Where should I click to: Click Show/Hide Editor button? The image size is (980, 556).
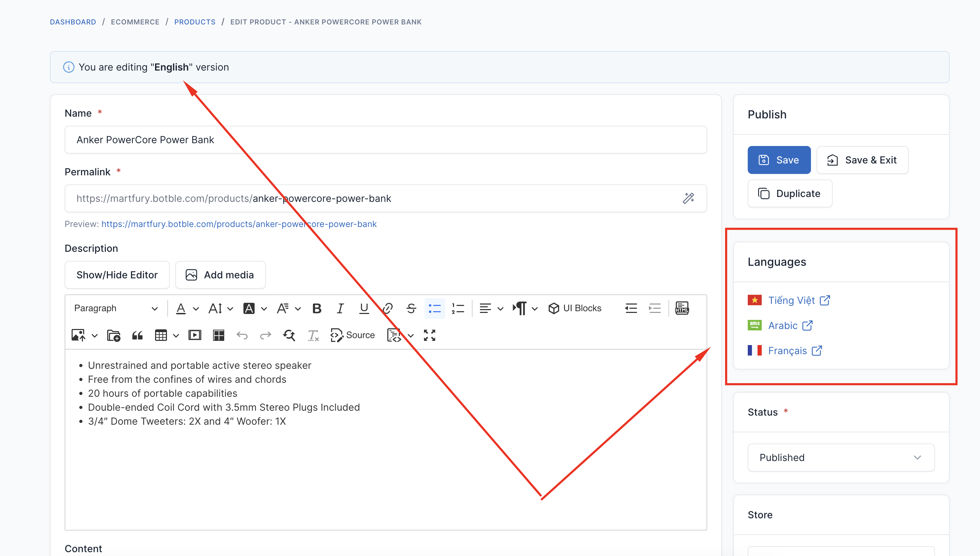click(x=117, y=275)
